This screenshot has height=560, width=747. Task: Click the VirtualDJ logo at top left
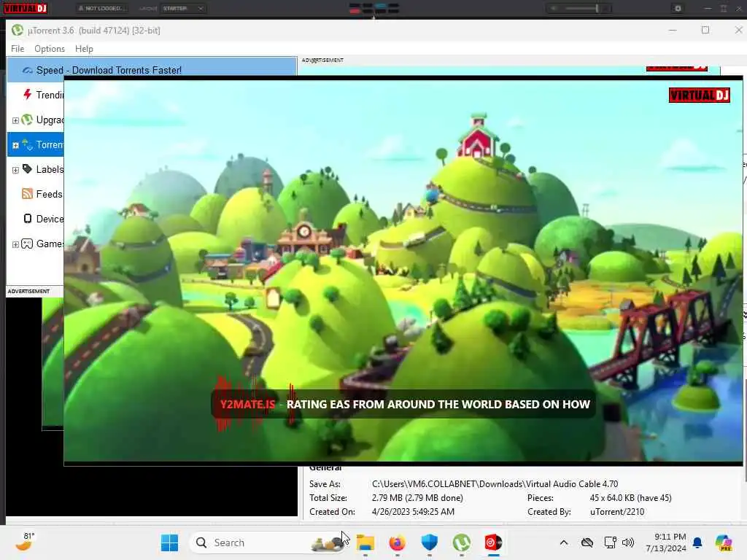coord(26,8)
